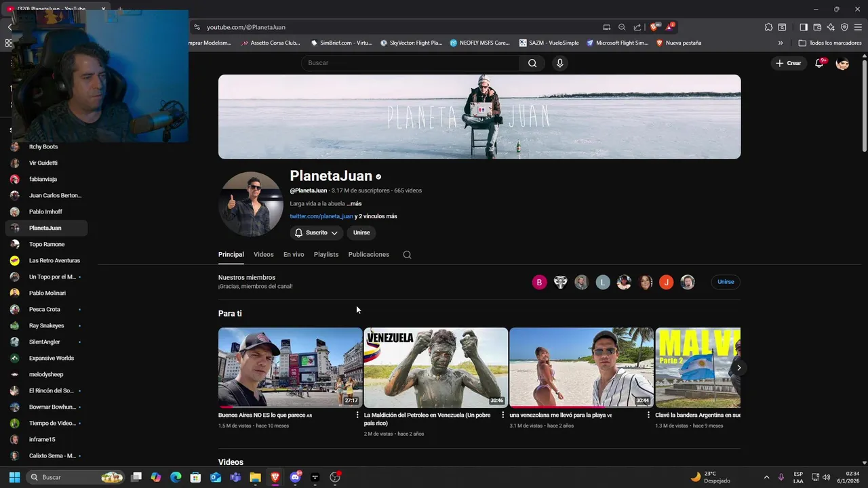Toggle Brave sidebar panel icon

[x=804, y=27]
